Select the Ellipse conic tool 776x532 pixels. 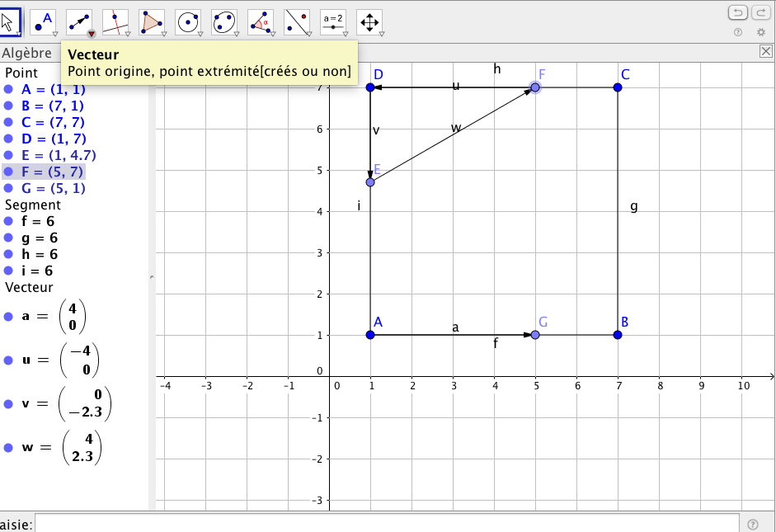pos(224,22)
